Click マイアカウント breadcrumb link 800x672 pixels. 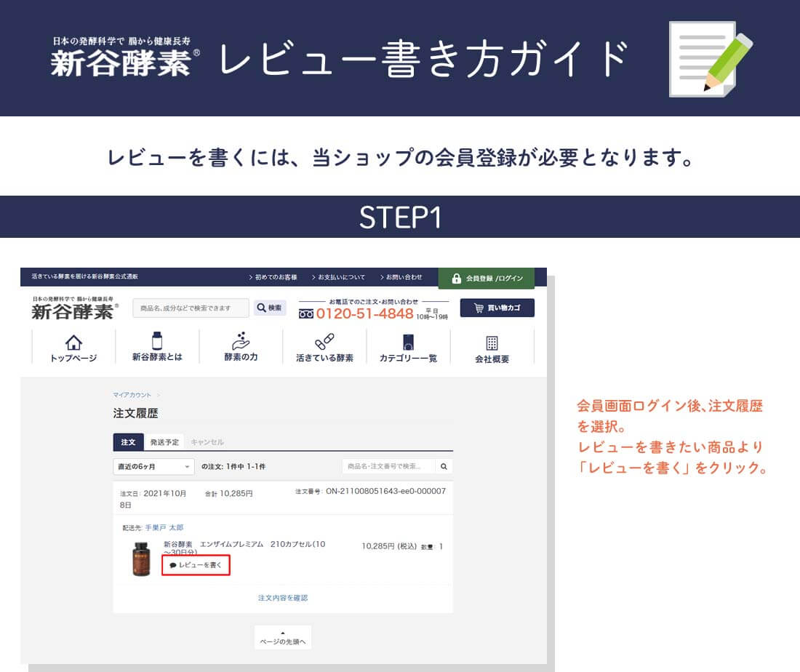(x=132, y=395)
